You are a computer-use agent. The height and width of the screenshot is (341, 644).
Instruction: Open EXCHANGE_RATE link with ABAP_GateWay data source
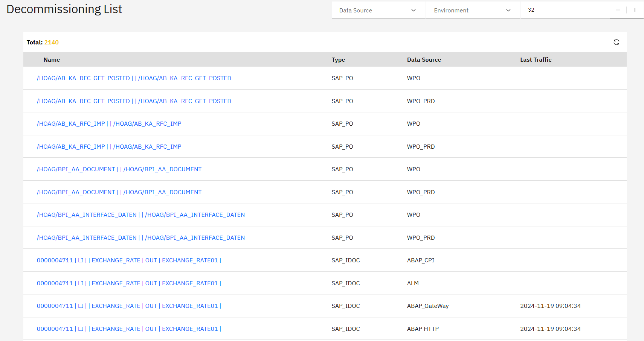[129, 306]
